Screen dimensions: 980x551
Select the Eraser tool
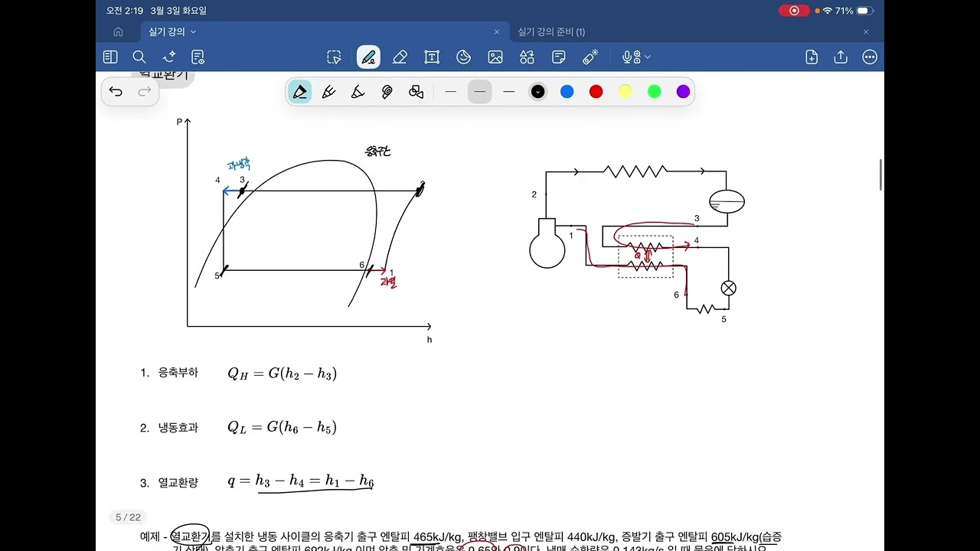400,57
